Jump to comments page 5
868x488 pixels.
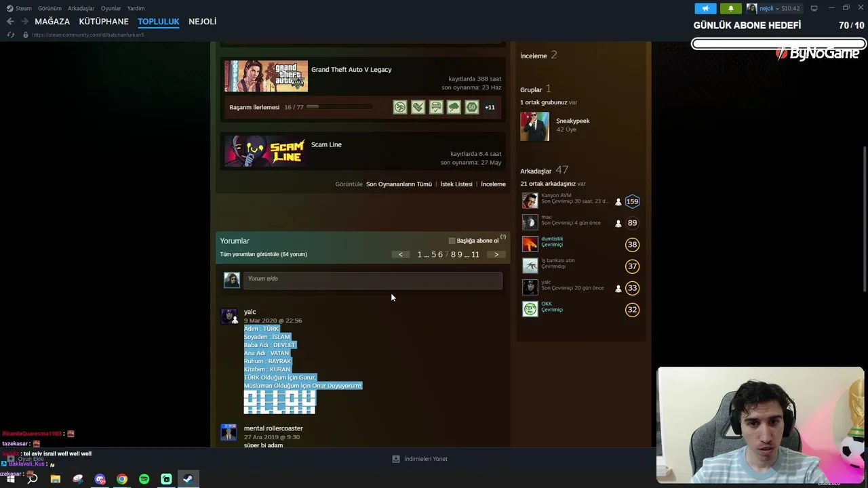point(434,254)
